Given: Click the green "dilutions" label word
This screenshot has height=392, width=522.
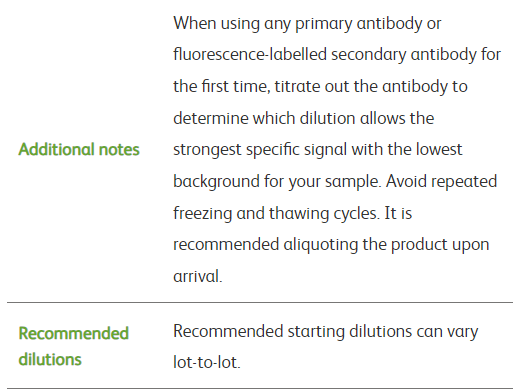Looking at the screenshot, I should pyautogui.click(x=50, y=360).
